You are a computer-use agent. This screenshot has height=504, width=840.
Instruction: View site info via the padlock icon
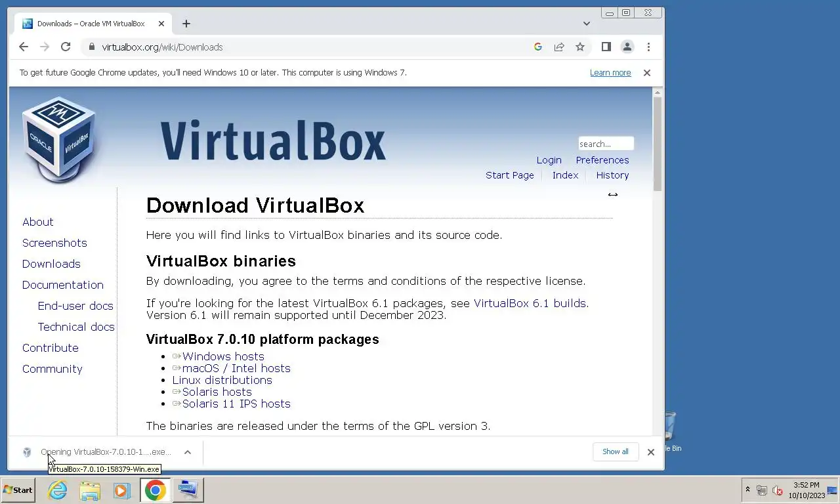point(91,47)
